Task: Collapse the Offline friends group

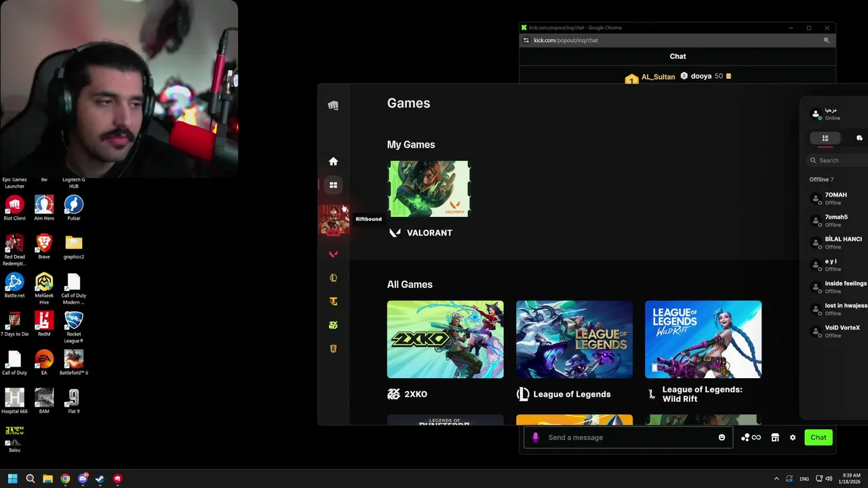Action: coord(821,180)
